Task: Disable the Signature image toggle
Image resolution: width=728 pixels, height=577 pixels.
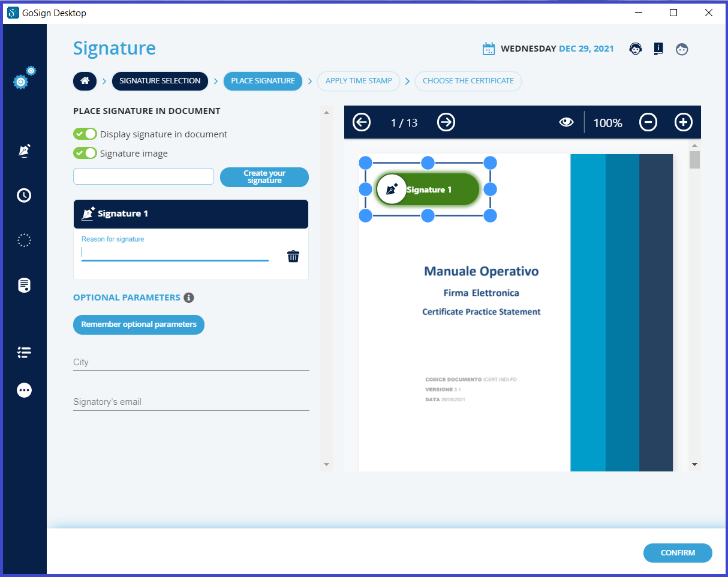Action: [x=85, y=154]
